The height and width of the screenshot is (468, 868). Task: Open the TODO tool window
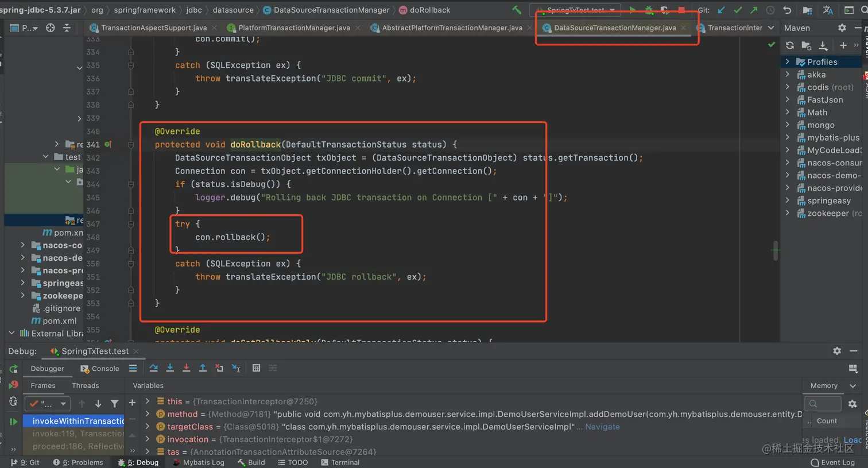[x=293, y=462]
